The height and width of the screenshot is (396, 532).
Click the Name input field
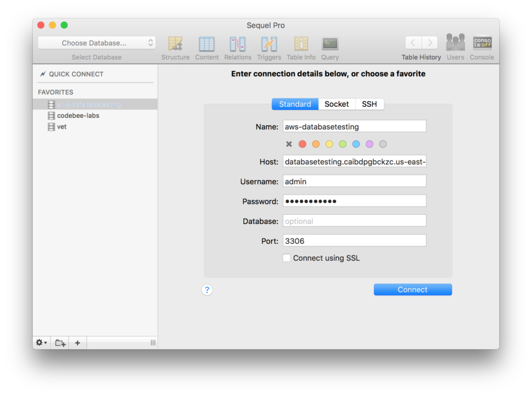[354, 127]
